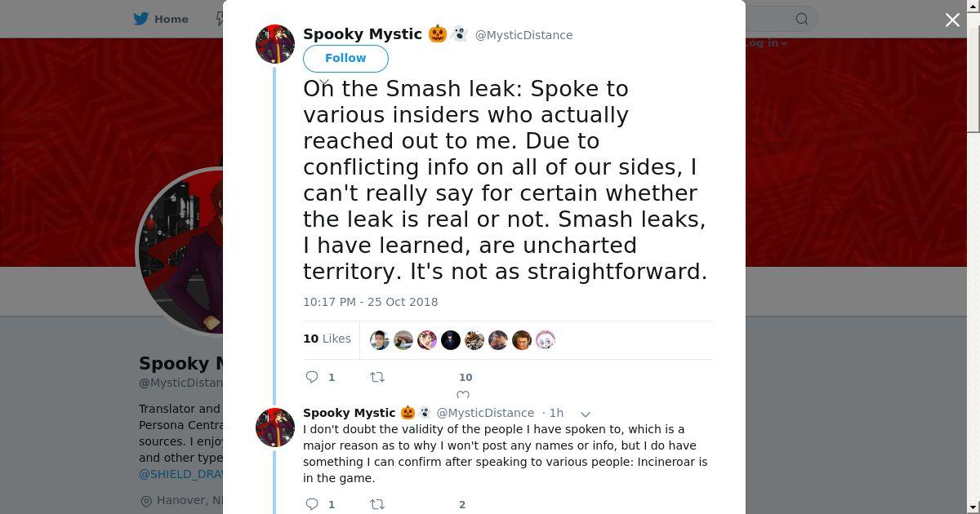
Task: Close the tweet overlay with the X
Action: (x=952, y=20)
